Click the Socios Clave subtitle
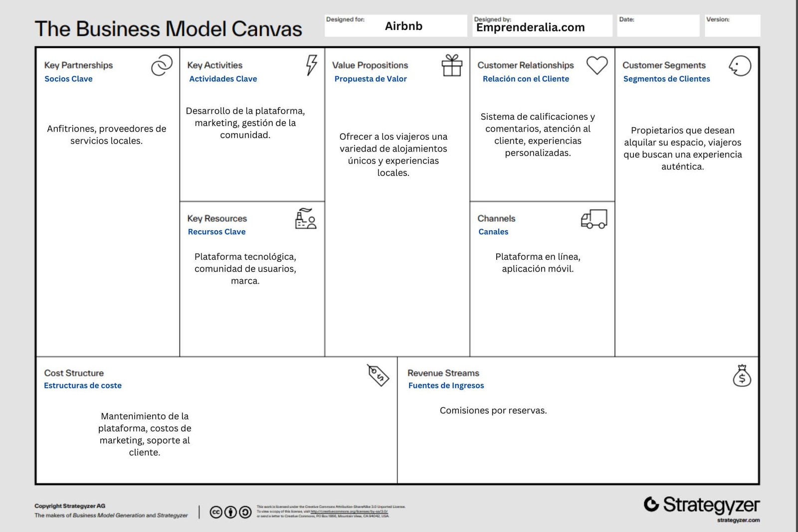The width and height of the screenshot is (798, 532). click(x=68, y=79)
